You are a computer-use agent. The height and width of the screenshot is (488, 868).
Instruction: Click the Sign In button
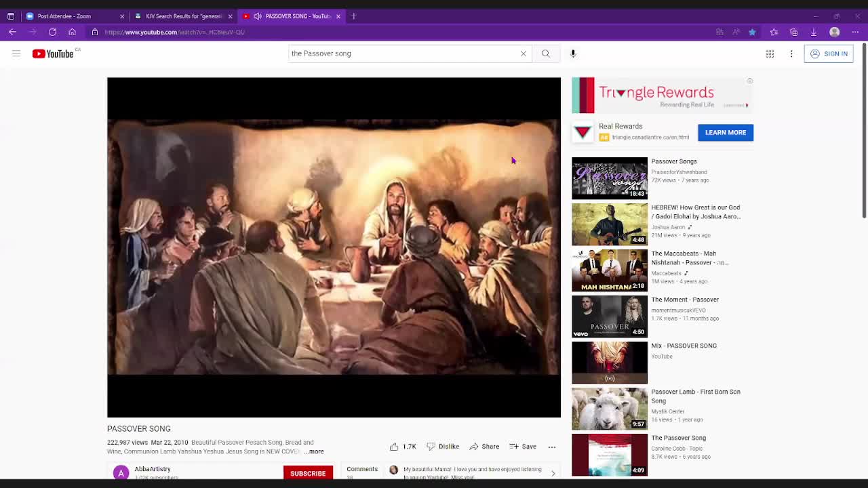click(x=829, y=54)
